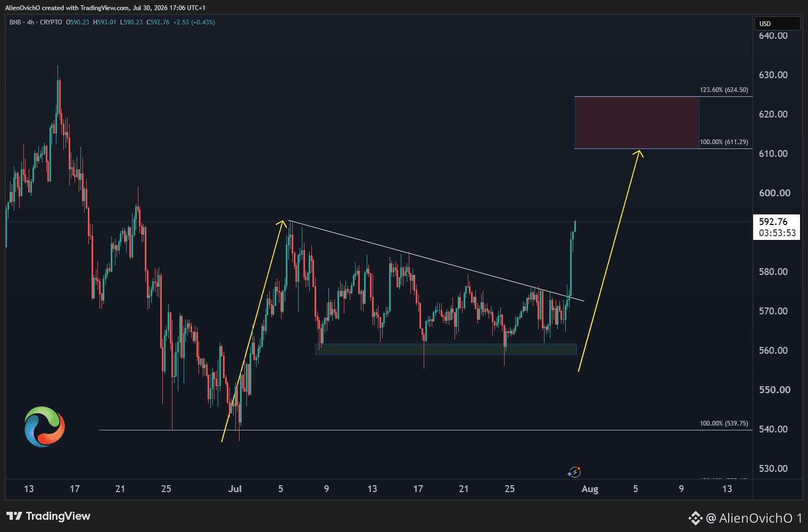The image size is (808, 532).
Task: Select the low value L590.23
Action: coord(131,22)
